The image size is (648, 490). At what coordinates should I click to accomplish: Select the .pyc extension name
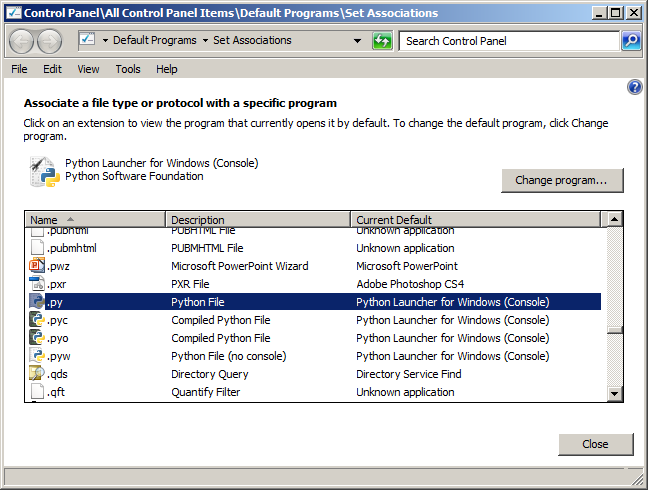[57, 320]
